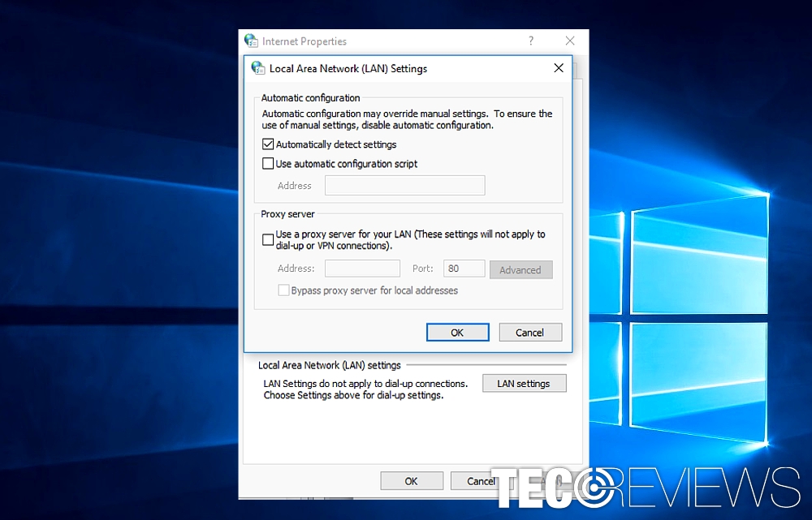Click the 'Local Area Network (LAN) settings' heading text
The height and width of the screenshot is (520, 812).
point(330,365)
